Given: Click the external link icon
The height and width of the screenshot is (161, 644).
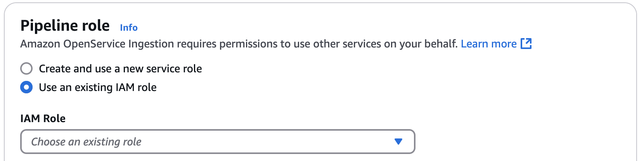Looking at the screenshot, I should click(x=526, y=44).
